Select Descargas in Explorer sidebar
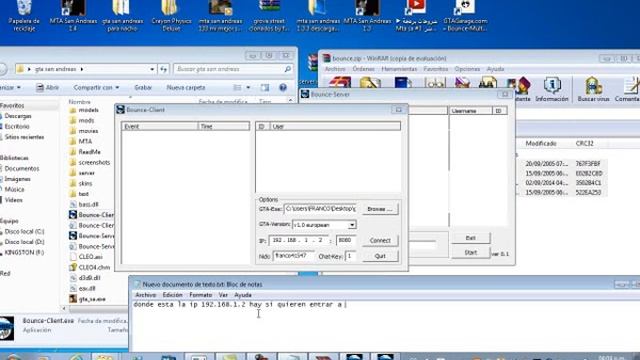640x360 pixels. click(x=18, y=116)
